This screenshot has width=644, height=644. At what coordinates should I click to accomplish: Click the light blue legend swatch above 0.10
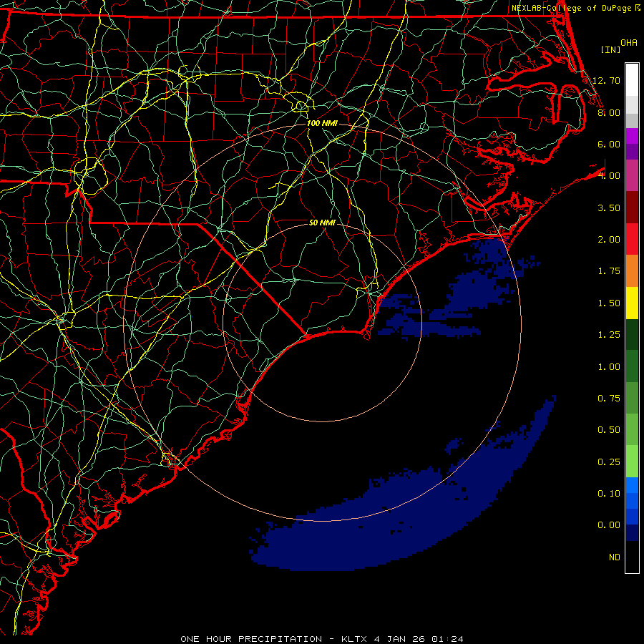tap(632, 485)
